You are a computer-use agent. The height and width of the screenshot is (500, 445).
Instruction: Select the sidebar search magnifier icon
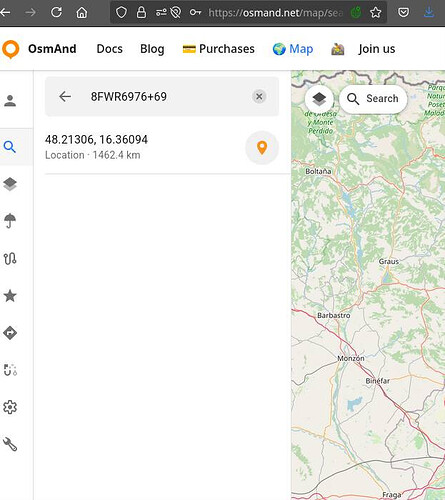(10, 147)
